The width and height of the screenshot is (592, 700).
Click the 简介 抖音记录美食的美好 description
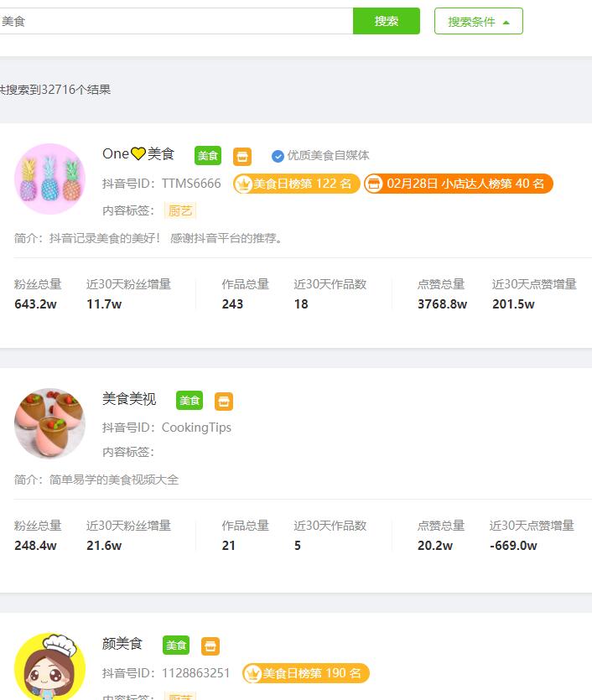[148, 238]
